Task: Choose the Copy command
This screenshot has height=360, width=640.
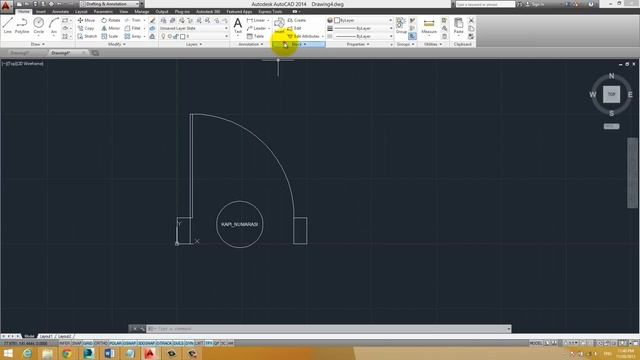Action: tap(86, 28)
